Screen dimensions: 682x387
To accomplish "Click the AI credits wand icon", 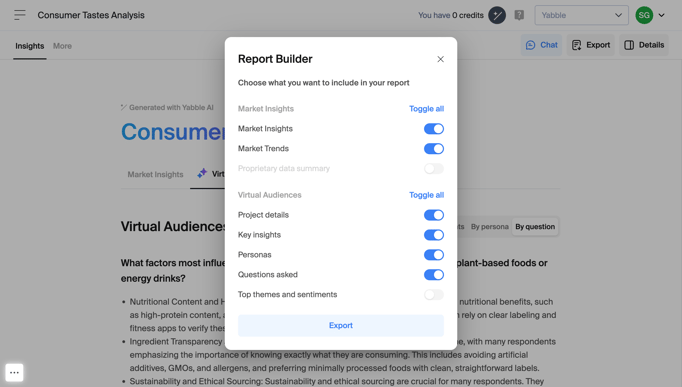I will 497,15.
